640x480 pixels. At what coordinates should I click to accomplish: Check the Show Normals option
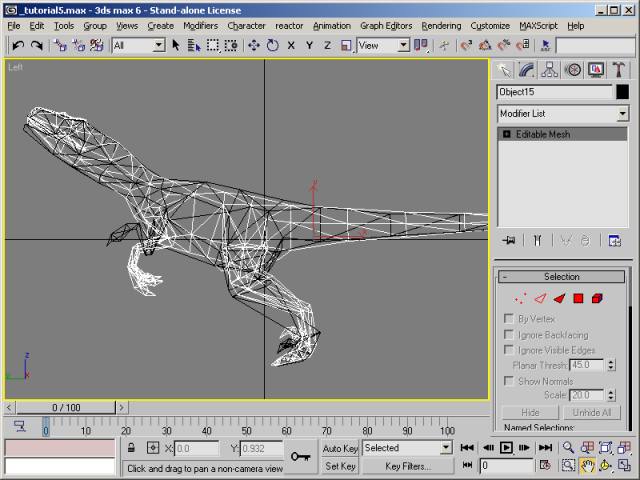tap(509, 381)
